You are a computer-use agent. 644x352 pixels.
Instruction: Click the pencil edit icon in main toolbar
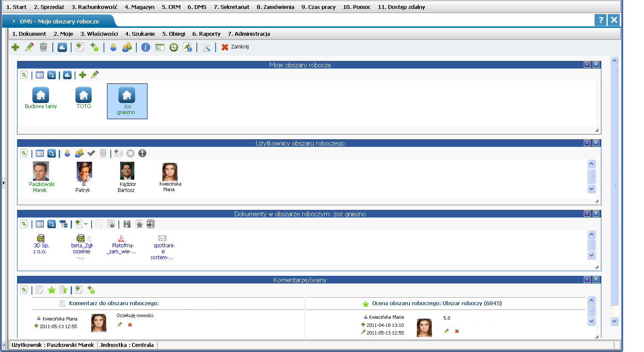coord(29,47)
